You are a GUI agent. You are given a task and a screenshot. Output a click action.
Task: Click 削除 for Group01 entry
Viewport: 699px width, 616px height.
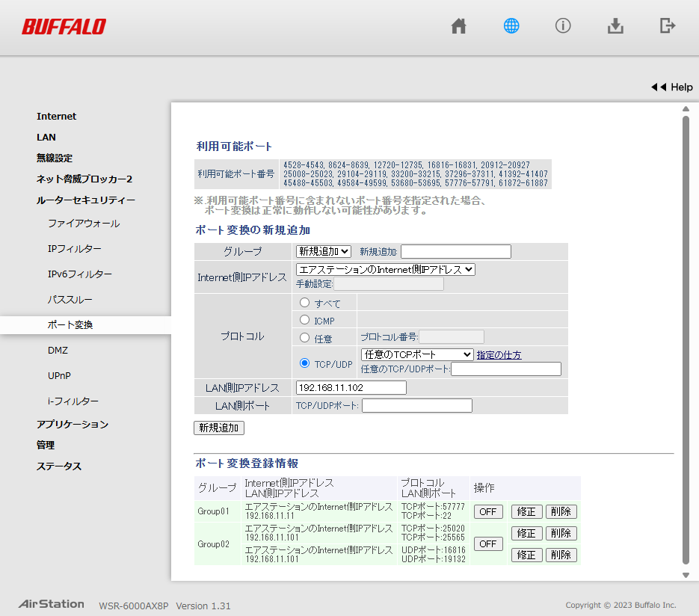click(x=561, y=511)
